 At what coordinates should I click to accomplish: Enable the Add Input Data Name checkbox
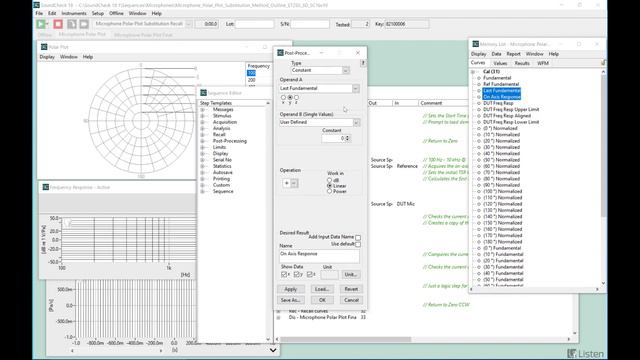(x=358, y=237)
